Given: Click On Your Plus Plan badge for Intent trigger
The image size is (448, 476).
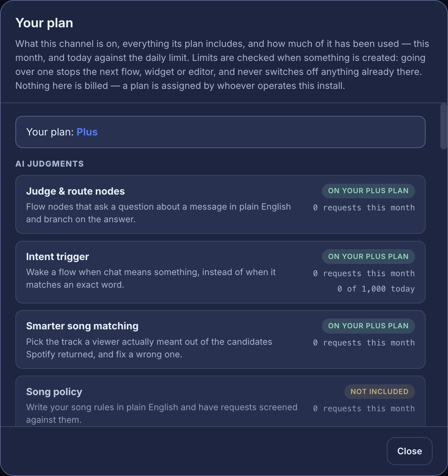Looking at the screenshot, I should pos(369,257).
